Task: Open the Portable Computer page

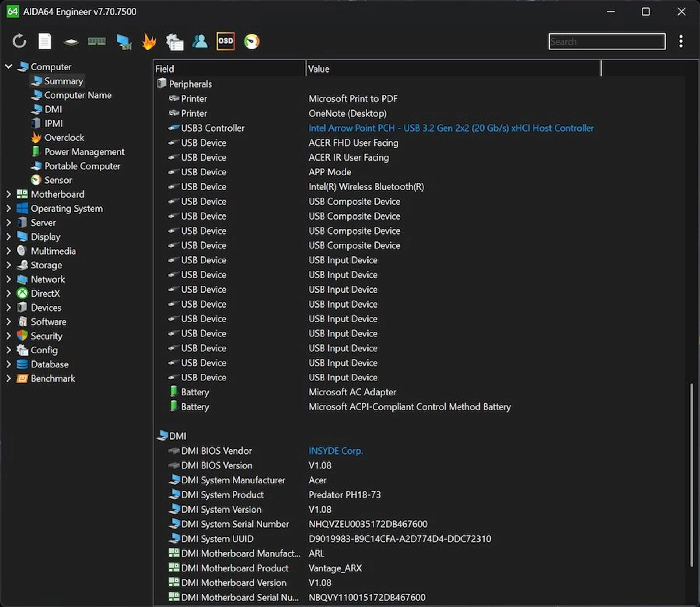Action: [75, 166]
